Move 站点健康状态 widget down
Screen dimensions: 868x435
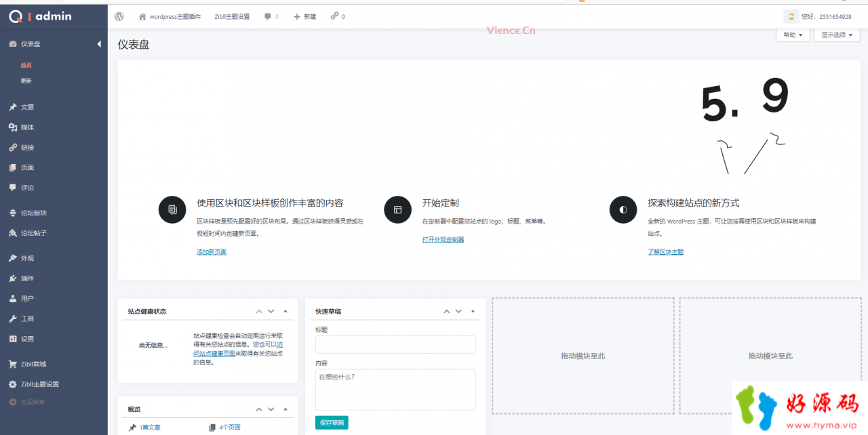point(271,312)
